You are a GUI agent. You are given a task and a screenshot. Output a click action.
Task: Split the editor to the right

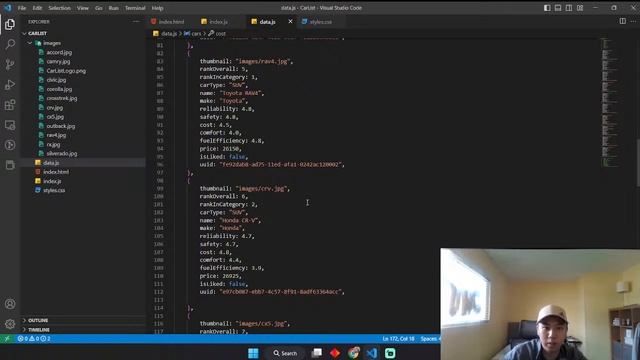point(622,21)
